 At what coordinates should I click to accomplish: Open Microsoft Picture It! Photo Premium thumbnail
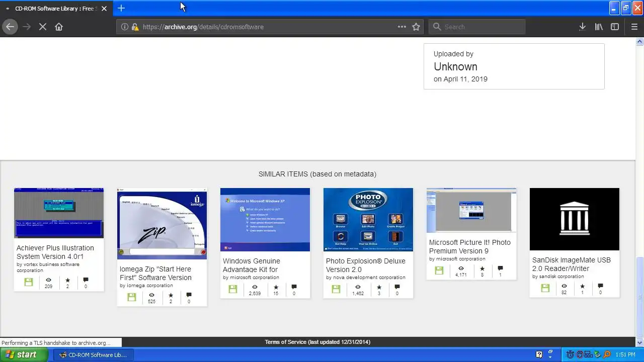[x=471, y=210]
